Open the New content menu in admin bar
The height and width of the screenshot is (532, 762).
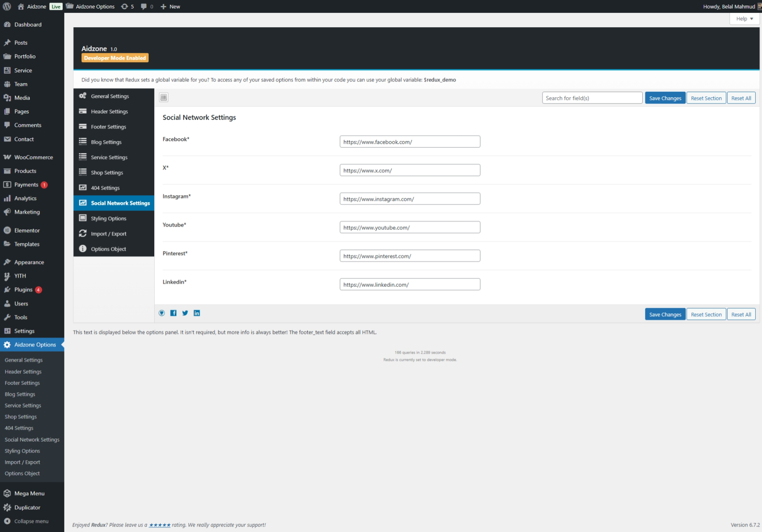(x=170, y=6)
